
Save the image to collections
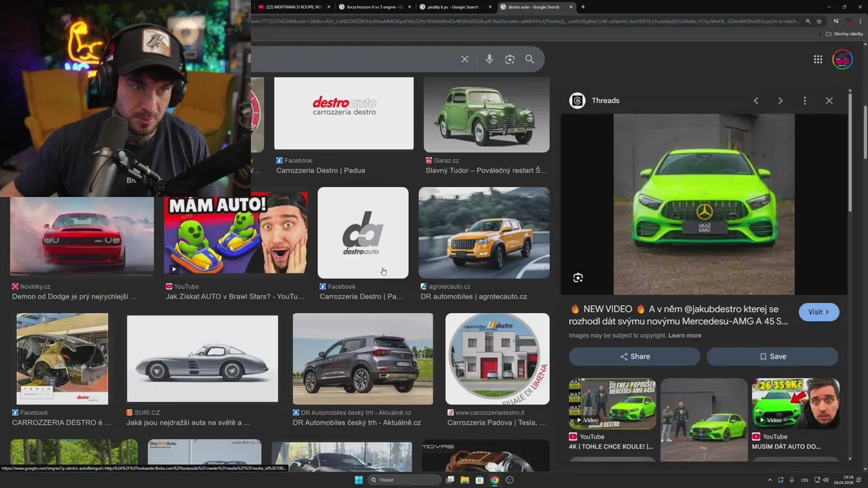(772, 357)
